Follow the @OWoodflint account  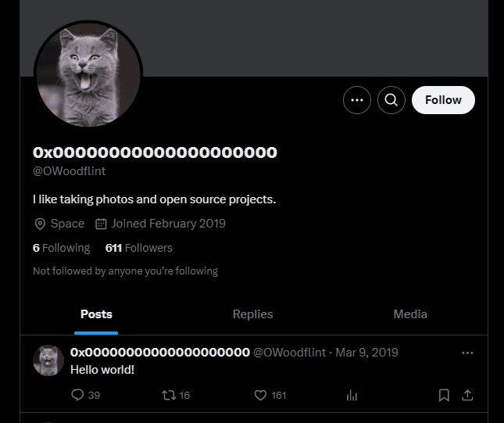(x=443, y=100)
